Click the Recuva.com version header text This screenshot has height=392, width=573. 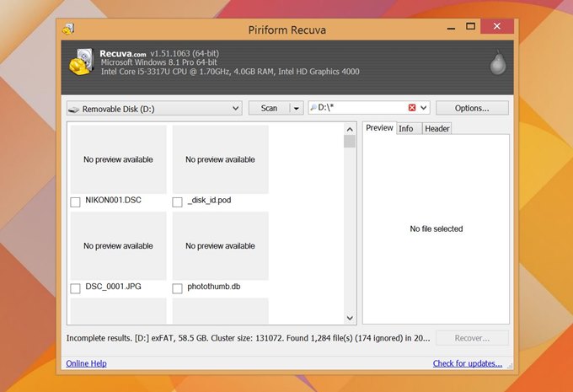pyautogui.click(x=159, y=53)
